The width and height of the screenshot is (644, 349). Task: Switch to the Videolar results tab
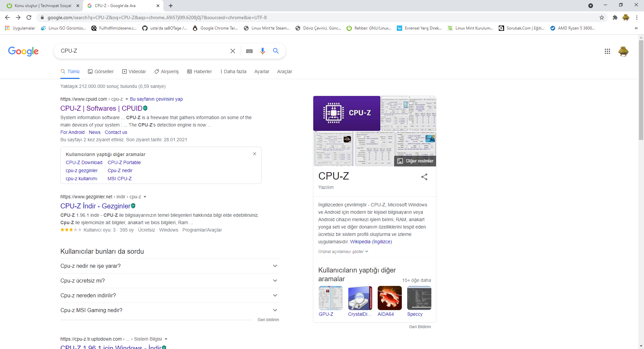click(x=134, y=71)
